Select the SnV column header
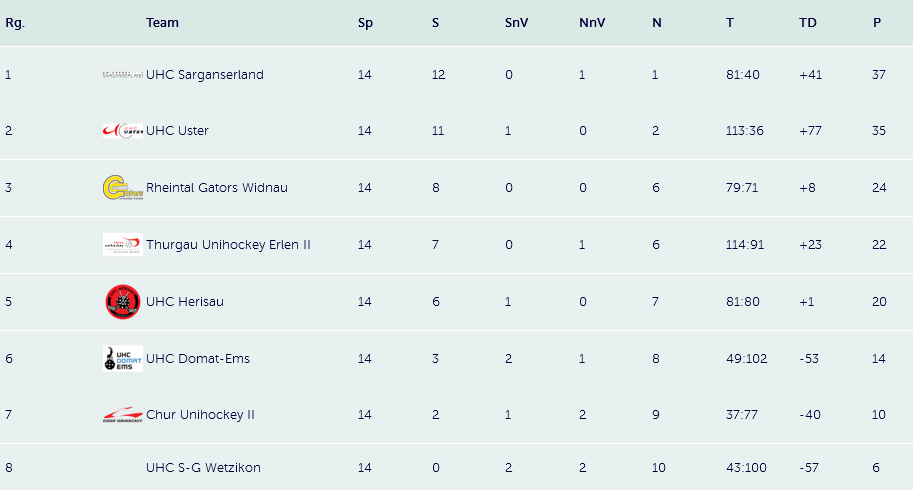The image size is (913, 490). 516,23
